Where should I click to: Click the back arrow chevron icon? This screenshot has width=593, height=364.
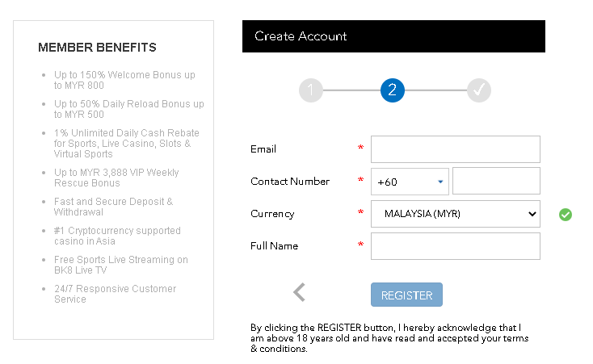(x=299, y=292)
